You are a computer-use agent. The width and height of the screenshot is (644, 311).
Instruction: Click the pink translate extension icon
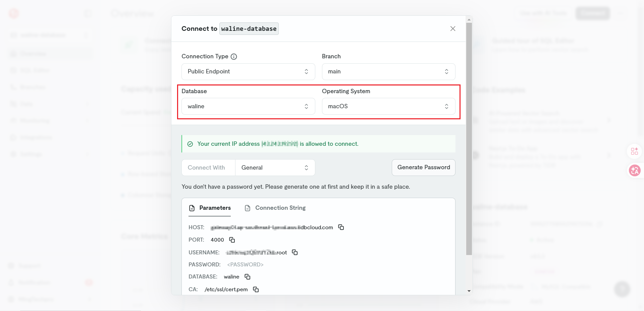[634, 170]
